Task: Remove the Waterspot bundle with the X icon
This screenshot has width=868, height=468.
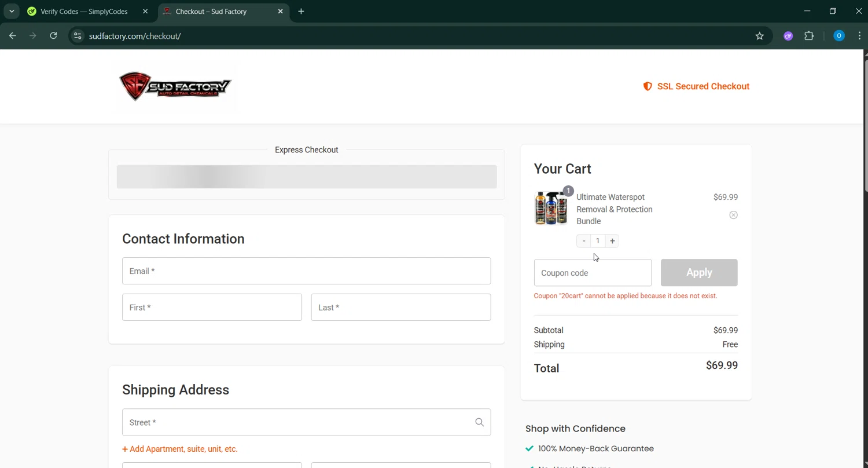Action: tap(733, 215)
